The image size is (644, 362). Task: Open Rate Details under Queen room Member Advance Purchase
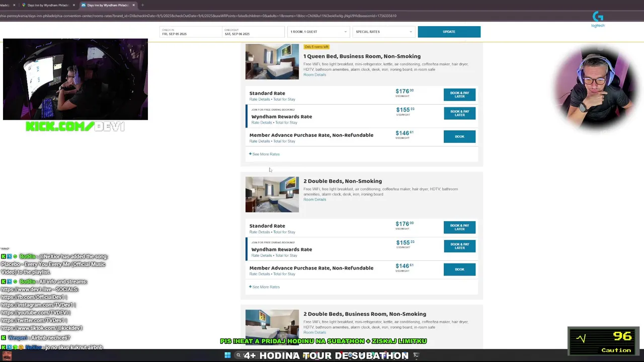260,141
